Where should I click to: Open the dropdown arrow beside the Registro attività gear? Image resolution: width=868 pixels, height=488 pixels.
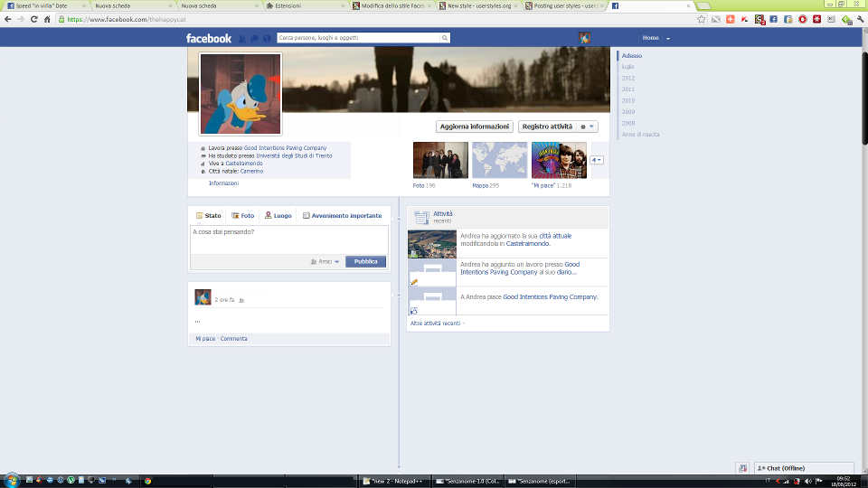(591, 127)
